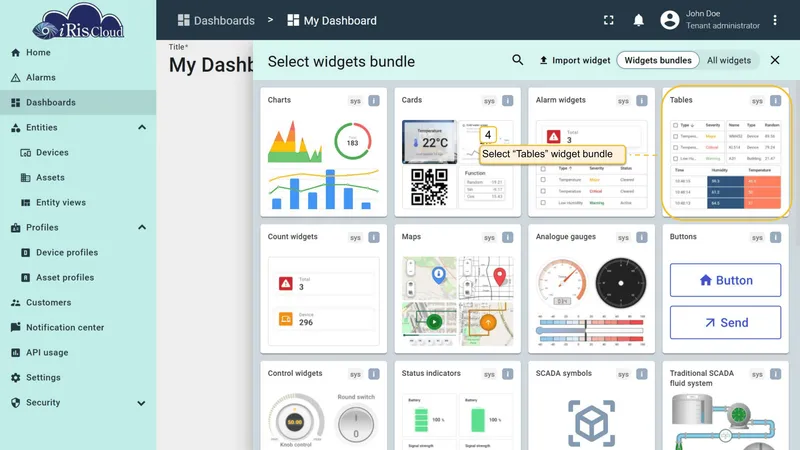The height and width of the screenshot is (450, 800).
Task: Click the Alarms triangle icon
Action: [16, 78]
